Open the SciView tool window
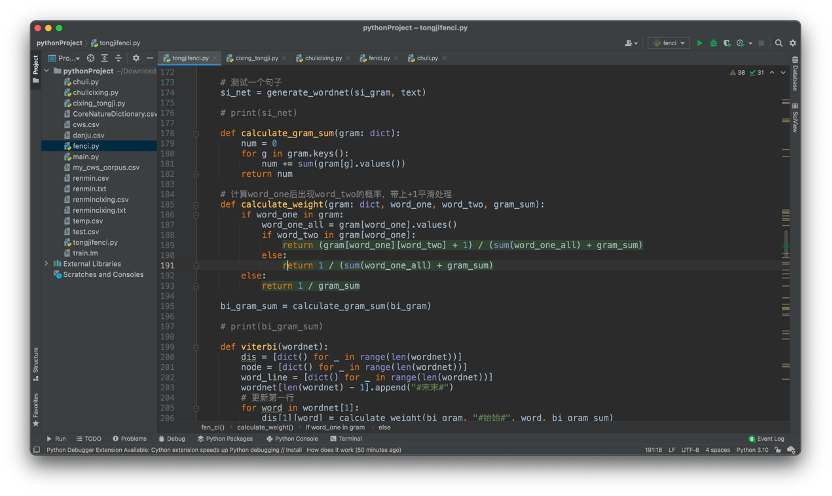Screen dimensions: 832x496 [795, 117]
